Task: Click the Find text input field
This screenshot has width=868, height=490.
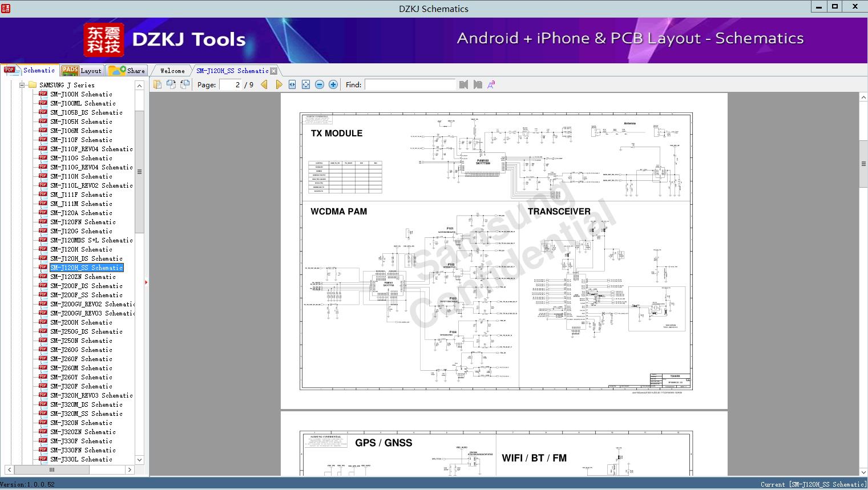Action: [x=410, y=84]
